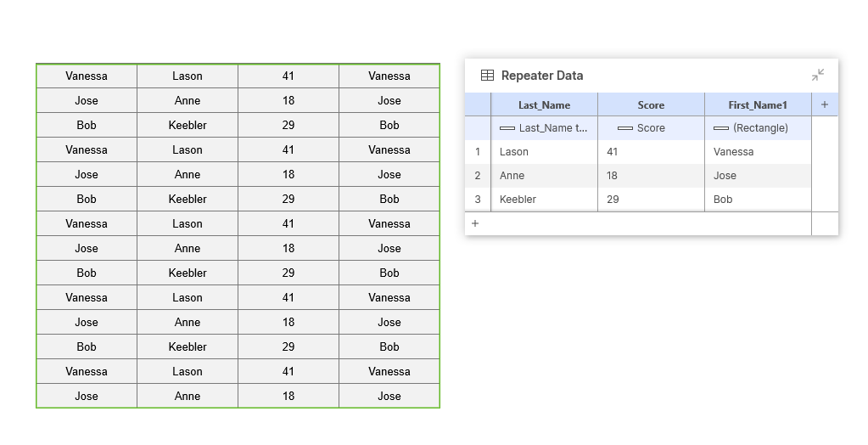This screenshot has height=445, width=868.
Task: Open the Score widget binding cell
Action: click(651, 128)
